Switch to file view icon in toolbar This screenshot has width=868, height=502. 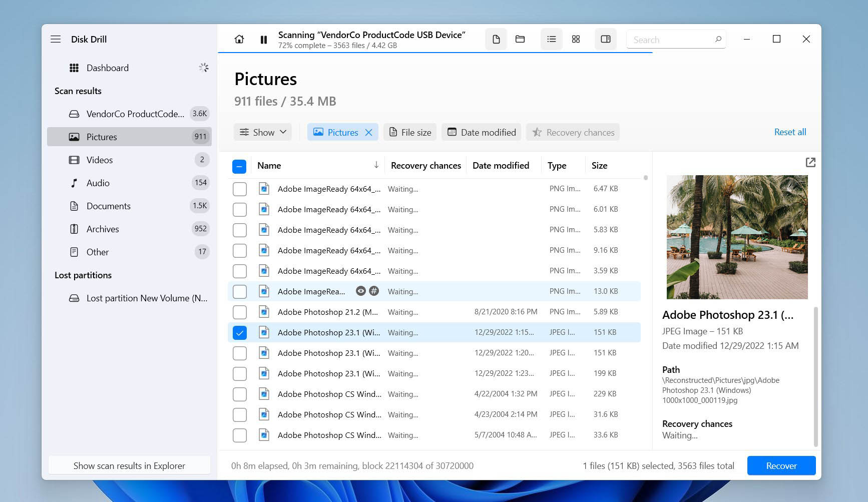coord(496,39)
